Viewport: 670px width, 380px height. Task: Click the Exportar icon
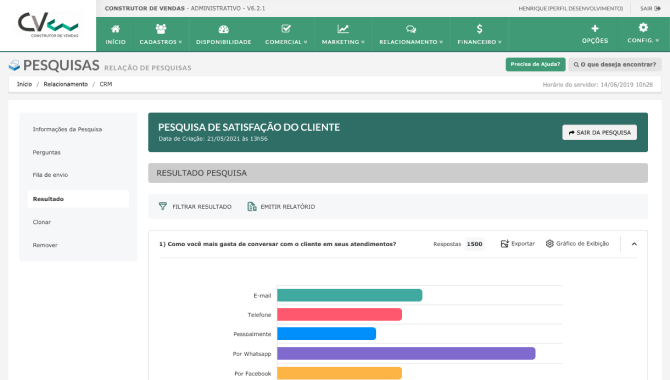504,244
